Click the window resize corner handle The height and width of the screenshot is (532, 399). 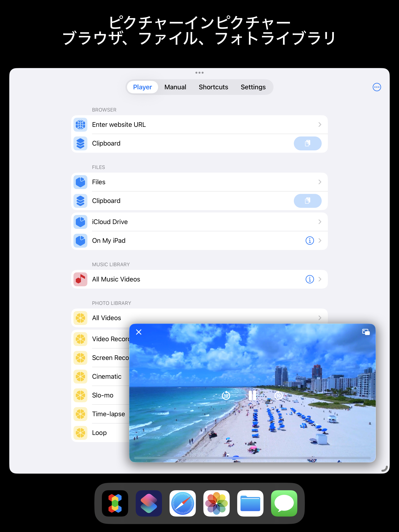(x=385, y=469)
